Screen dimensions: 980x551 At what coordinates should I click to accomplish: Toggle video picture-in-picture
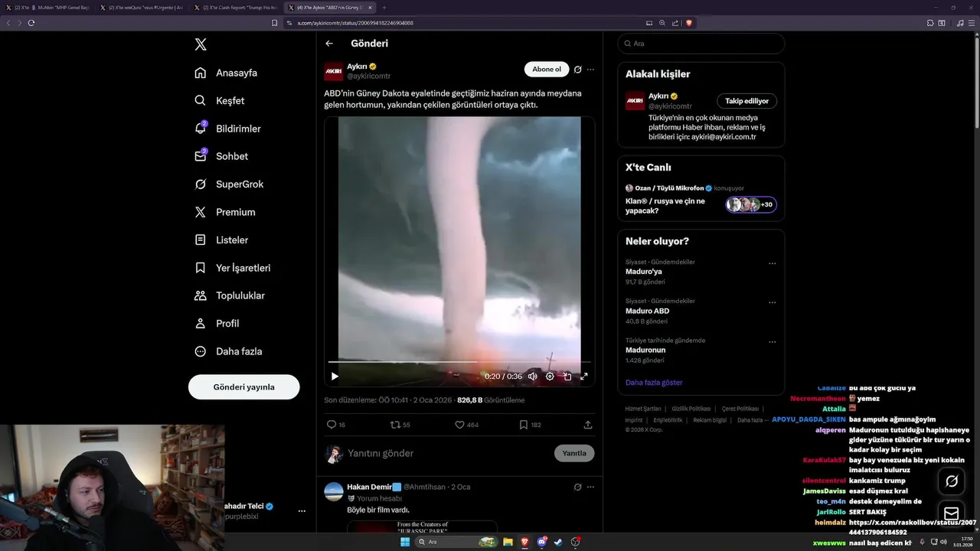tap(567, 376)
